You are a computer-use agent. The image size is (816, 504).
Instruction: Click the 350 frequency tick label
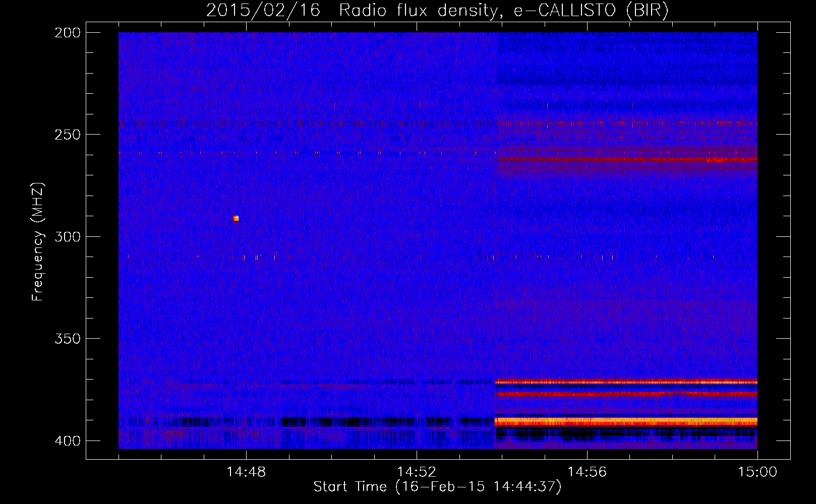pyautogui.click(x=68, y=338)
